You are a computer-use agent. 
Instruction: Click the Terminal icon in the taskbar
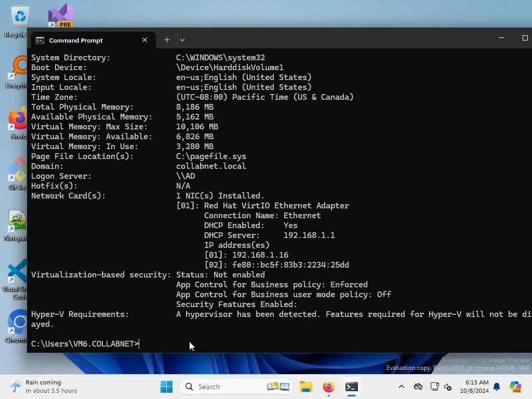point(352,387)
